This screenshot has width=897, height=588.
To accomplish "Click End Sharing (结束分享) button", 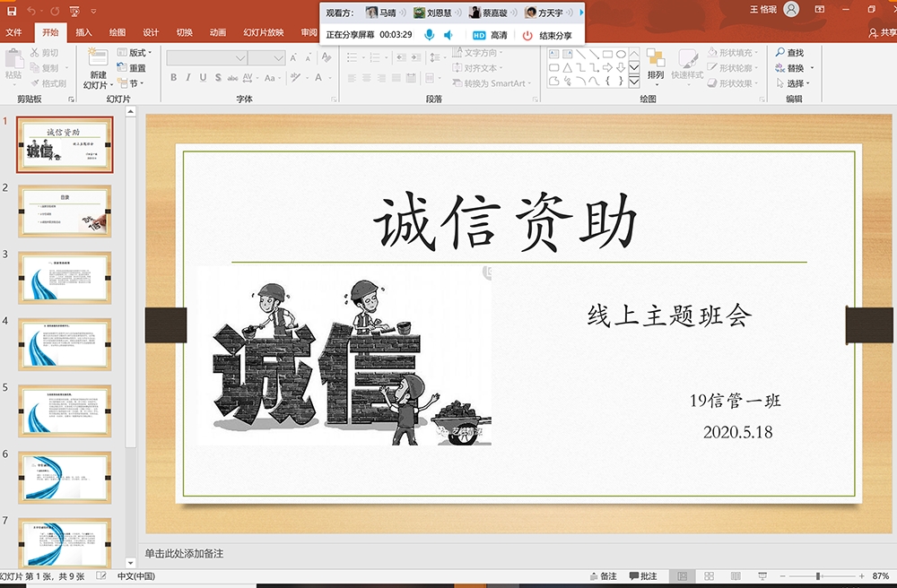I will (x=547, y=35).
